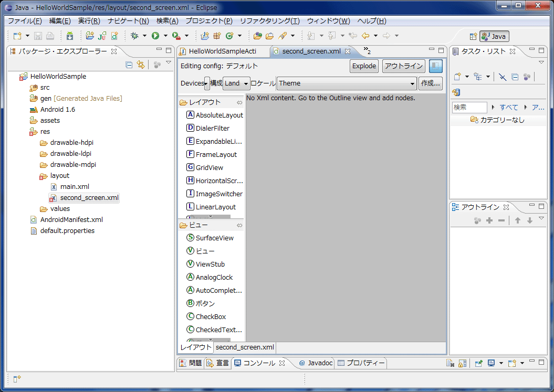Image resolution: width=554 pixels, height=392 pixels.
Task: Click the up arrow in Outline toolbar
Action: [x=518, y=221]
